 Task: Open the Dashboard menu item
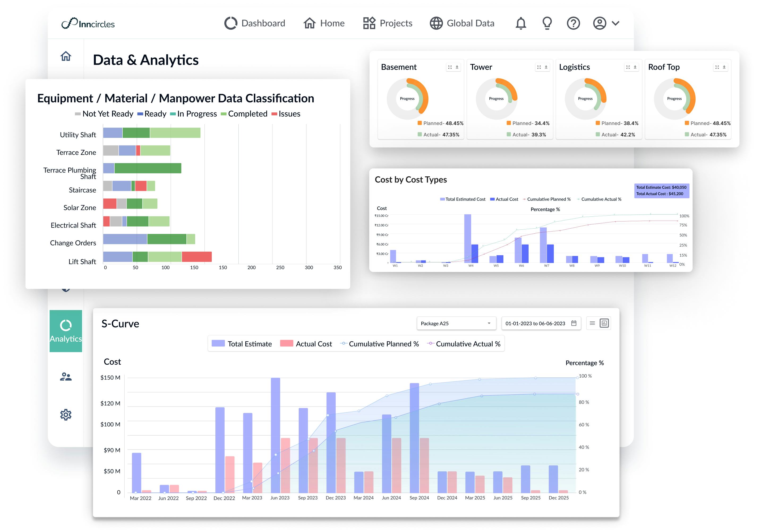click(255, 23)
